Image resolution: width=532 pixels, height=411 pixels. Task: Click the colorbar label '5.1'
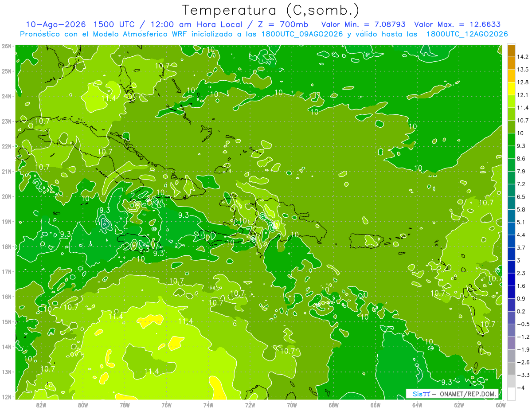tap(521, 222)
